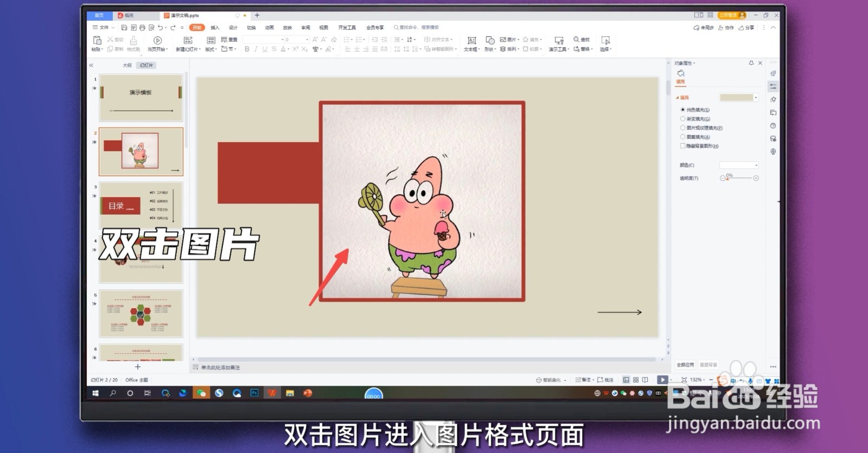
Task: Open the properties sliders icon in sidebar
Action: [773, 86]
